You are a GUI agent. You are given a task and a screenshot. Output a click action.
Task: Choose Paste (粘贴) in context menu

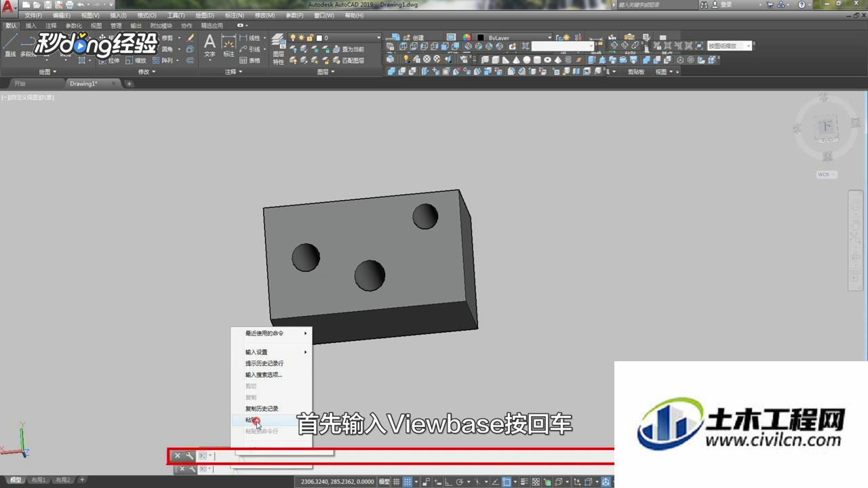coord(271,420)
